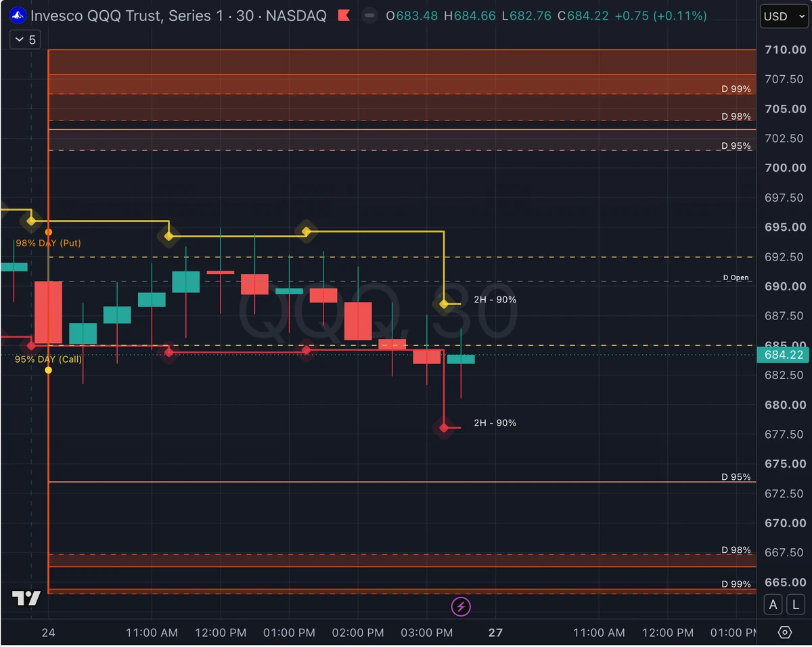Click the change value +0.75 (+0.11%)
Viewport: 812px width, 647px height.
pyautogui.click(x=662, y=16)
